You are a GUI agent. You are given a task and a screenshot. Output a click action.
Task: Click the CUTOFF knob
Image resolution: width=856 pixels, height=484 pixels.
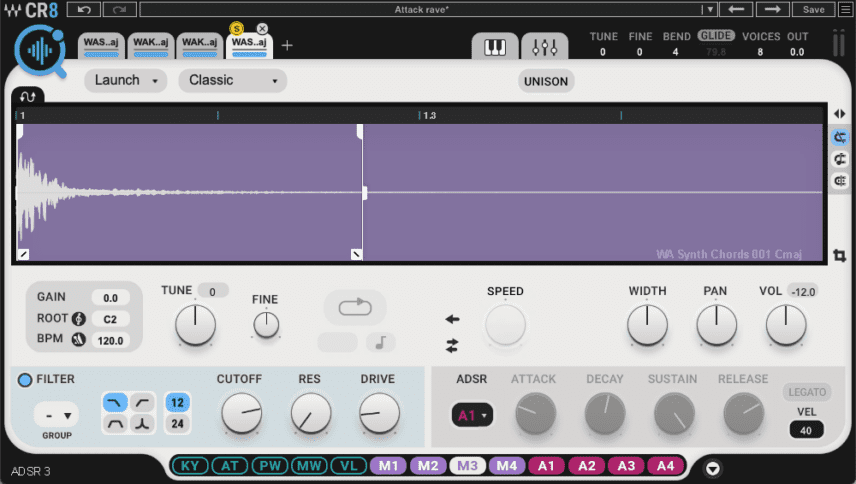(241, 414)
